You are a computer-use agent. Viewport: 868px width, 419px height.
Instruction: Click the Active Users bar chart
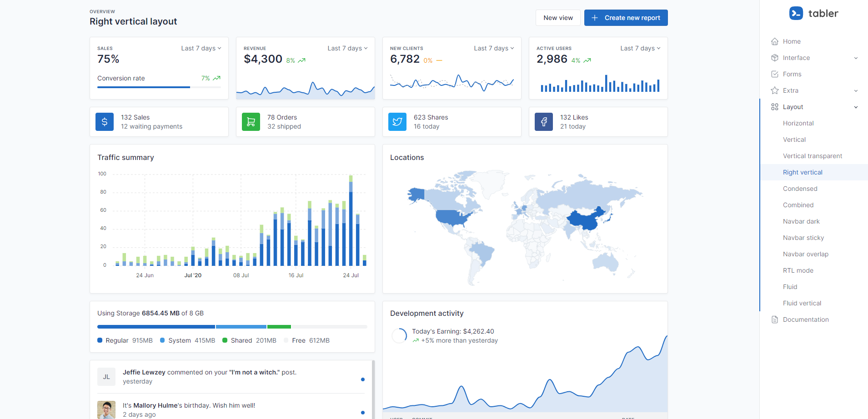[600, 83]
